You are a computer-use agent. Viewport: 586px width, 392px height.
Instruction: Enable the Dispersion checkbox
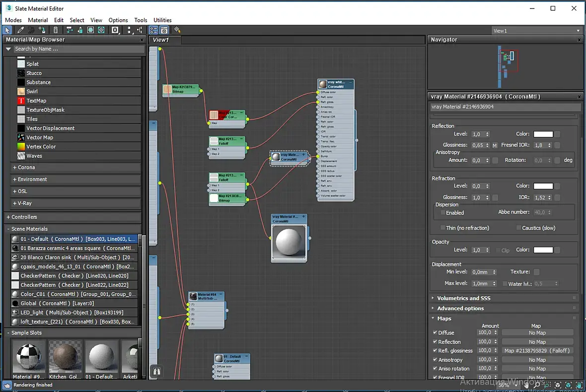coord(443,212)
